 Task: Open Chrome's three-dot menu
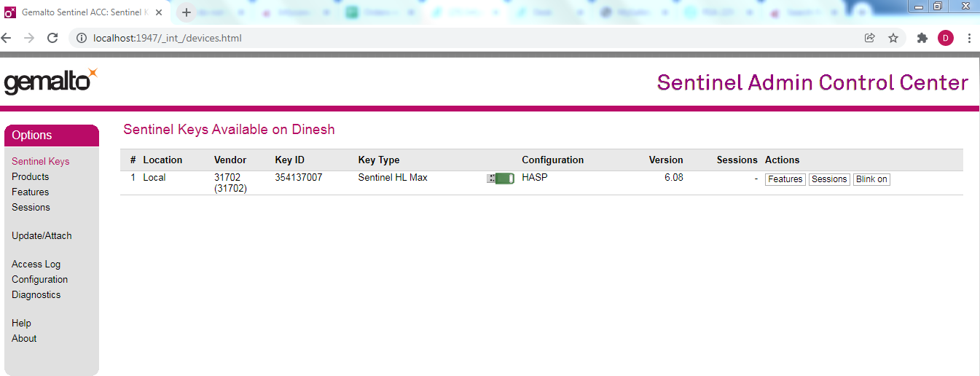[x=969, y=38]
